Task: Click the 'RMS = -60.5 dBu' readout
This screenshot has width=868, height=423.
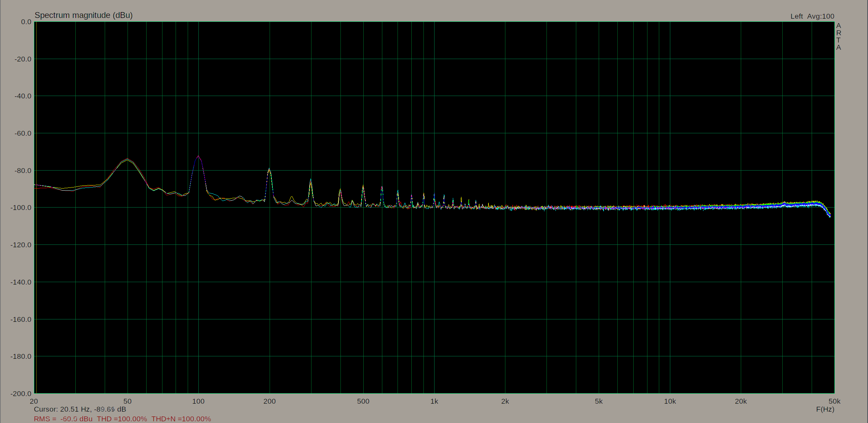Action: coord(63,419)
